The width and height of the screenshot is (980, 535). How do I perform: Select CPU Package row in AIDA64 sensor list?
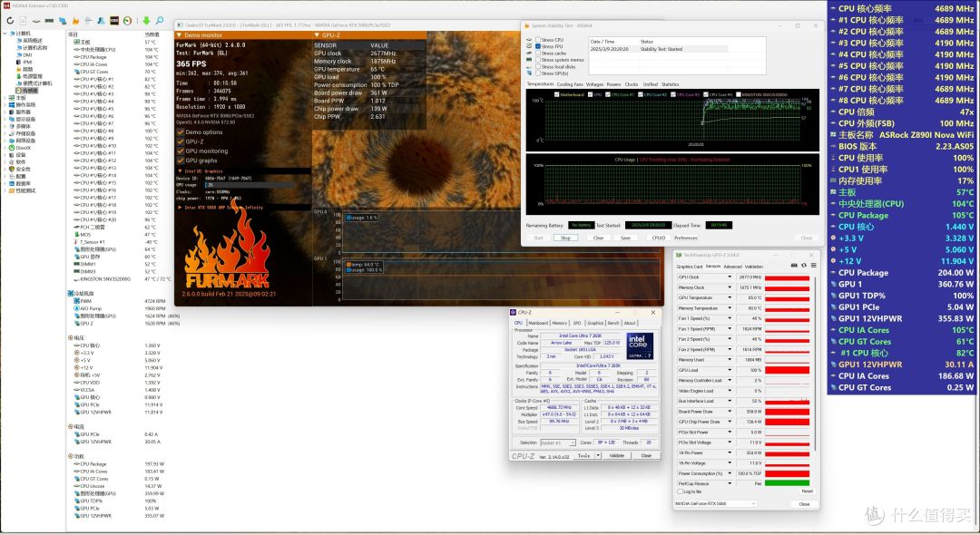tap(116, 57)
